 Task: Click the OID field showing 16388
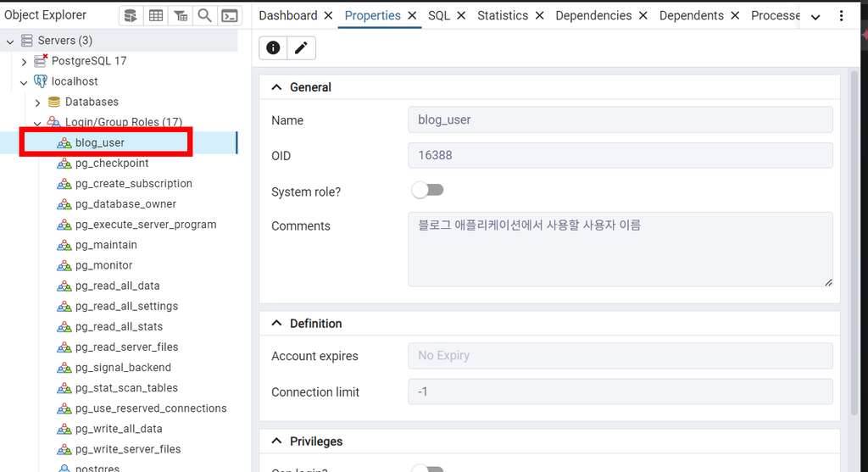(620, 155)
